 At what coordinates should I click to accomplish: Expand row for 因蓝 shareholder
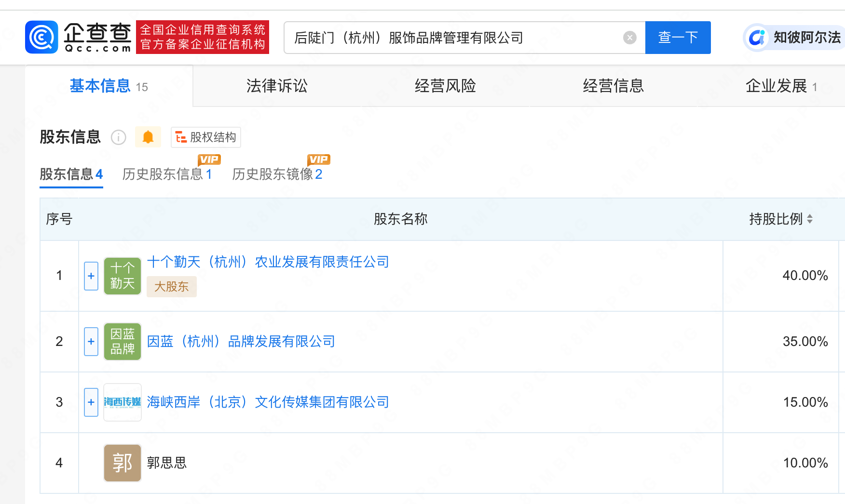point(91,342)
